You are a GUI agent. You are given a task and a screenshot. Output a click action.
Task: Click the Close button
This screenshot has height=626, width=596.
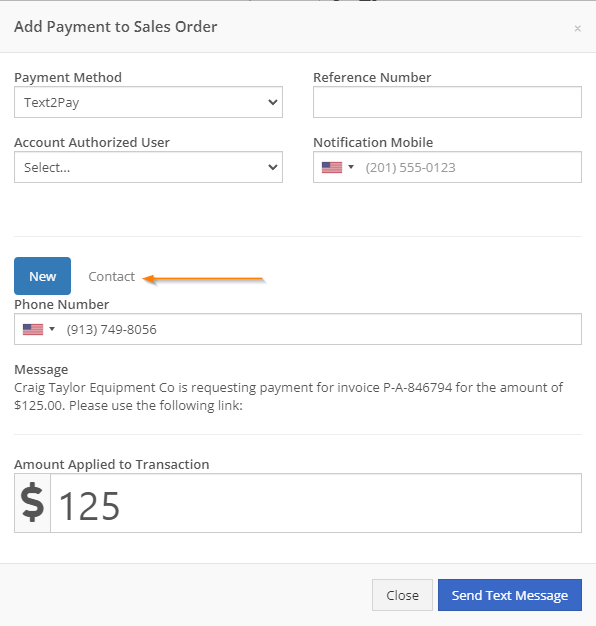[x=402, y=595]
